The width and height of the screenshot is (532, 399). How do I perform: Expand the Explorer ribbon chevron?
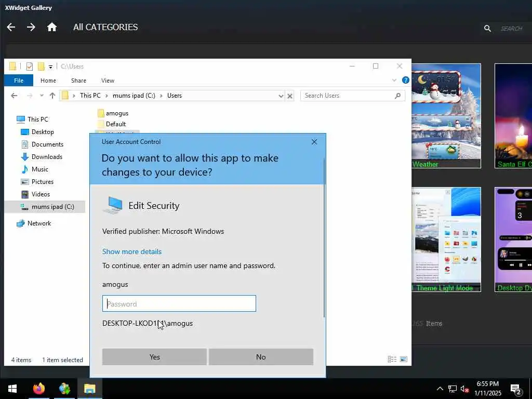(x=394, y=81)
